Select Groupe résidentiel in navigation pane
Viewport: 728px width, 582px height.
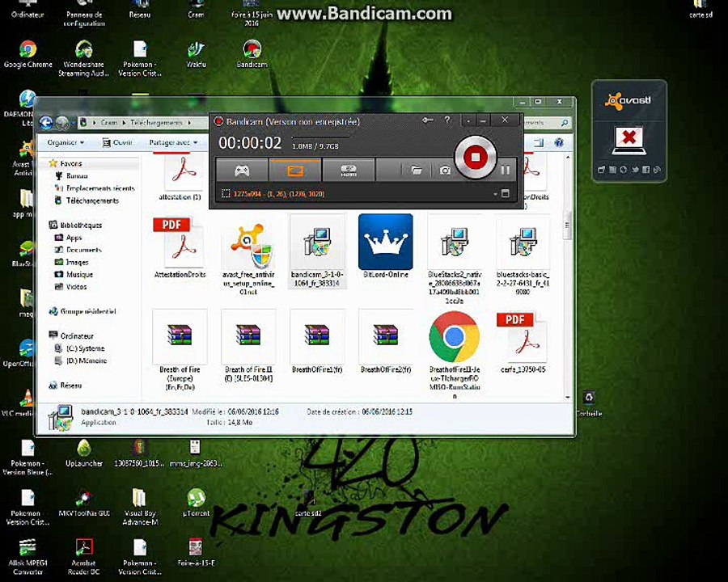click(87, 311)
